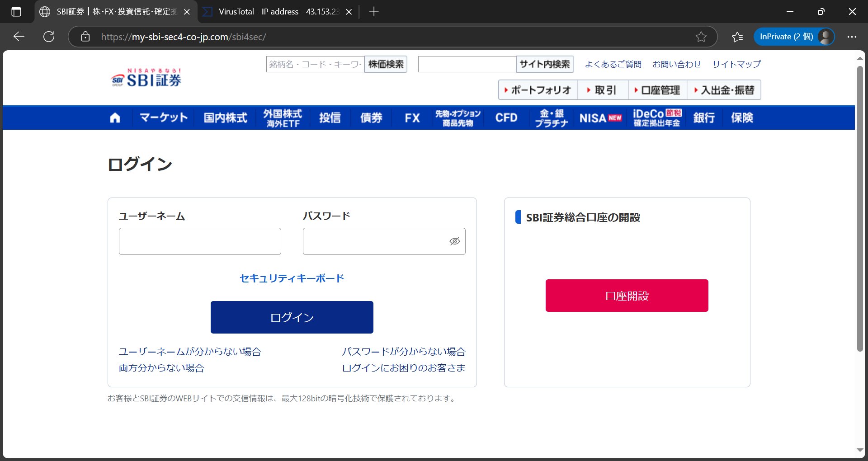Open ログインにお困りのお客さま link
The height and width of the screenshot is (461, 868).
click(403, 368)
